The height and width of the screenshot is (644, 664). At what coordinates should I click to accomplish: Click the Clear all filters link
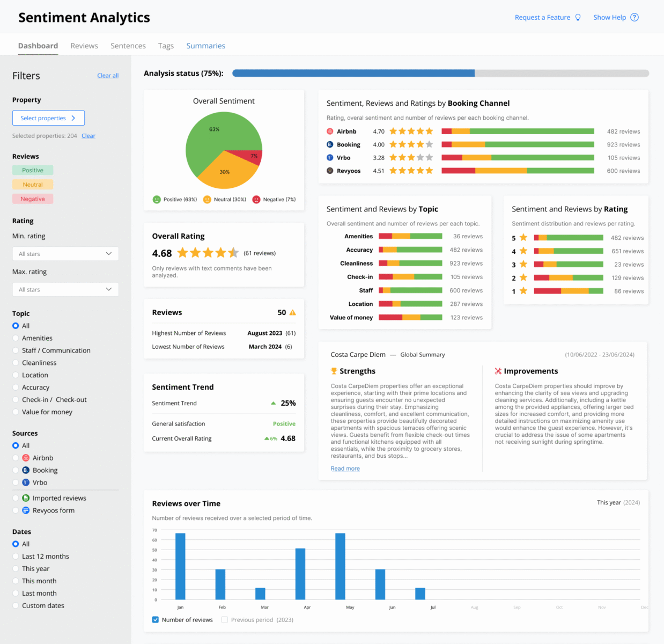point(108,76)
